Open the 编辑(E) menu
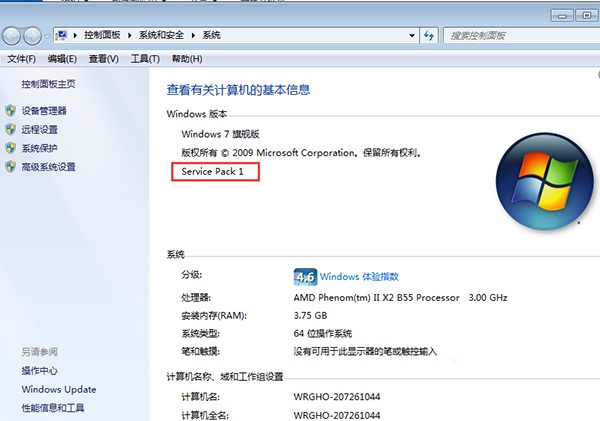 pyautogui.click(x=62, y=59)
